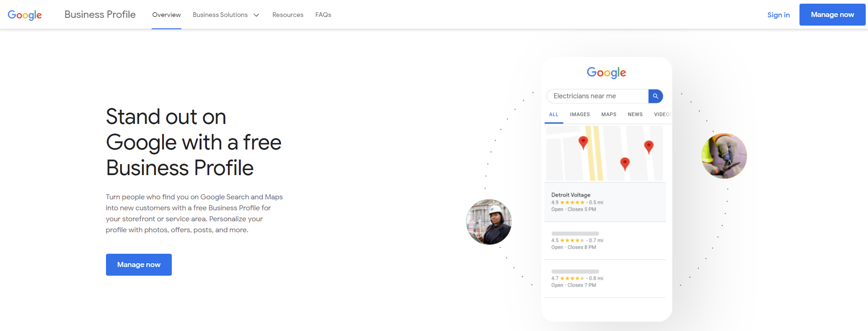Click the listing that closes 8 PM
The height and width of the screenshot is (331, 868).
click(605, 241)
